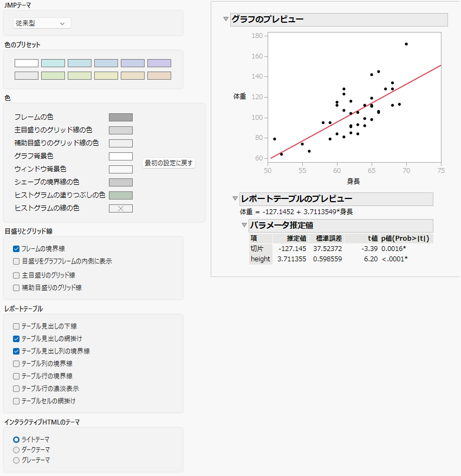Click the 最初の設定に戻す button
The width and height of the screenshot is (461, 476).
pyautogui.click(x=168, y=163)
